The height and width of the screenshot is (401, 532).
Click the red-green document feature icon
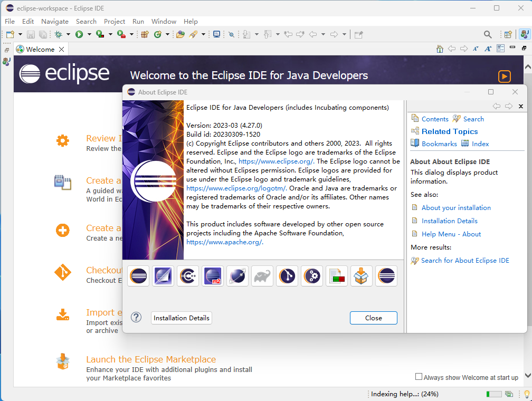point(336,276)
